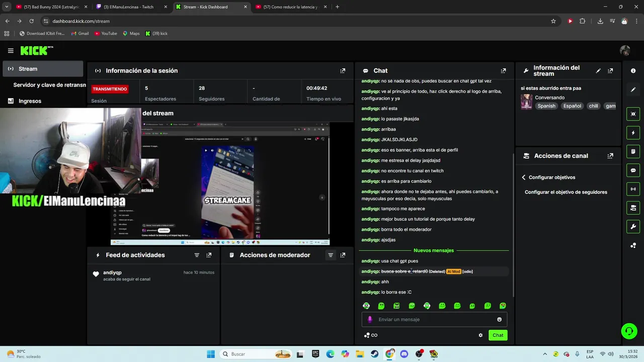Pop out the Información de la sesión panel

coord(343,71)
